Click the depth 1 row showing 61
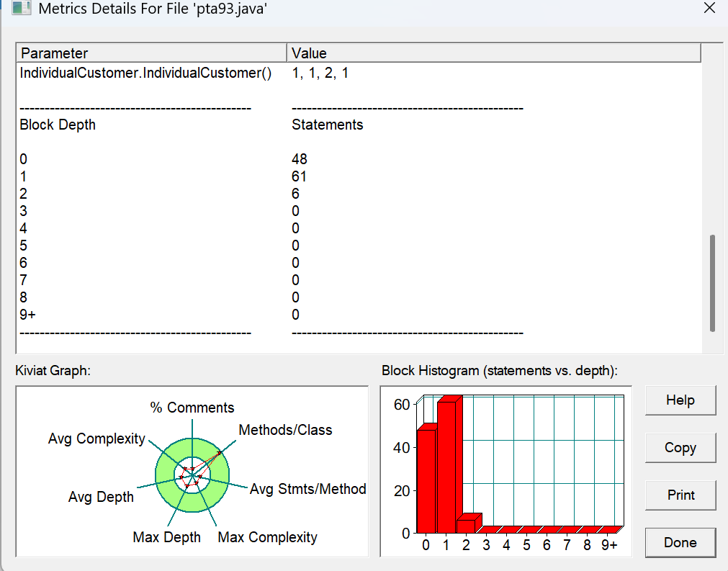The image size is (728, 571). (359, 176)
